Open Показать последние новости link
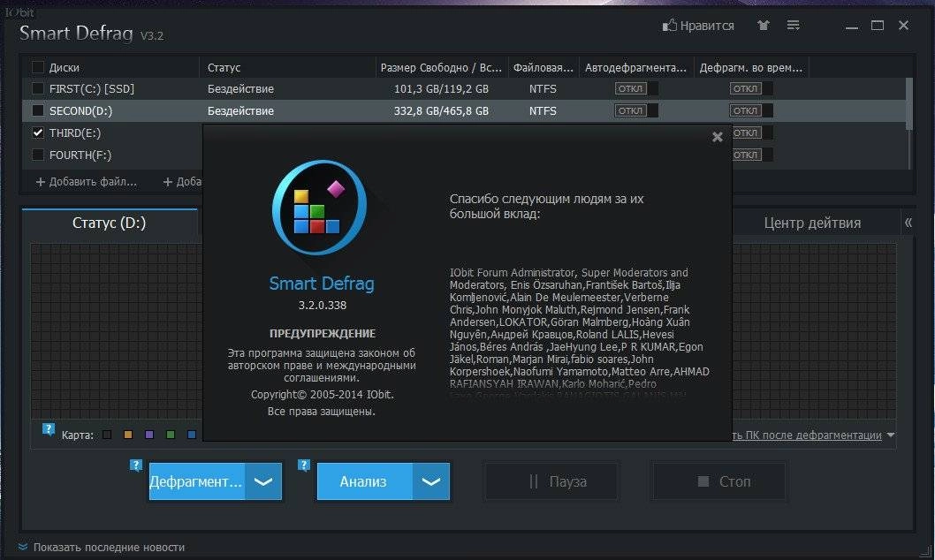The height and width of the screenshot is (560, 935). [109, 547]
